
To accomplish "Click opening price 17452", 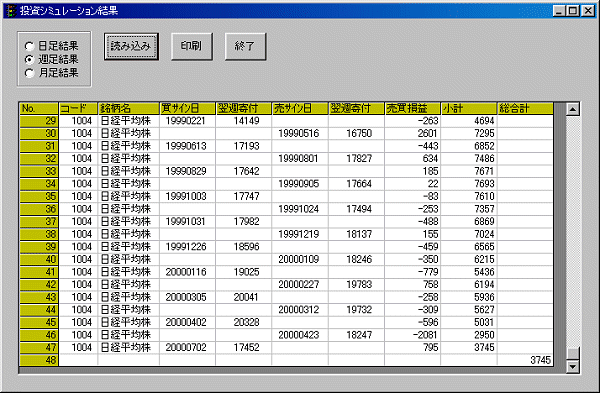I will pos(246,347).
